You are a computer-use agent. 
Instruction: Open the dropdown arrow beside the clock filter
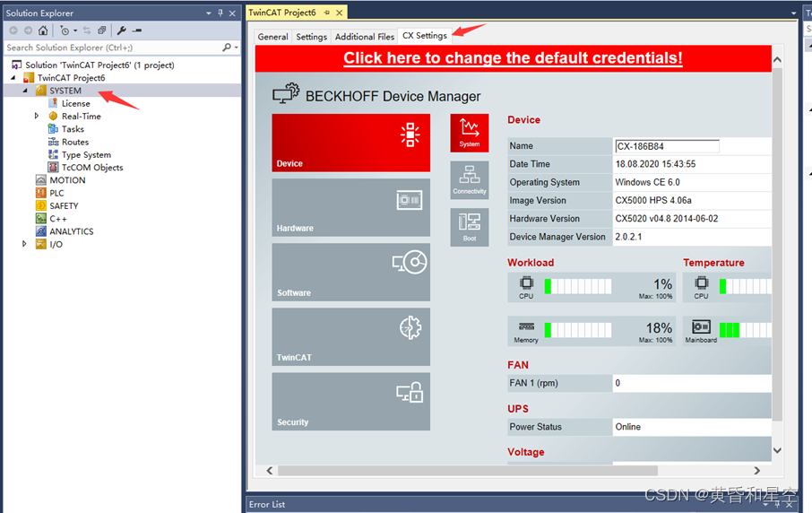75,30
